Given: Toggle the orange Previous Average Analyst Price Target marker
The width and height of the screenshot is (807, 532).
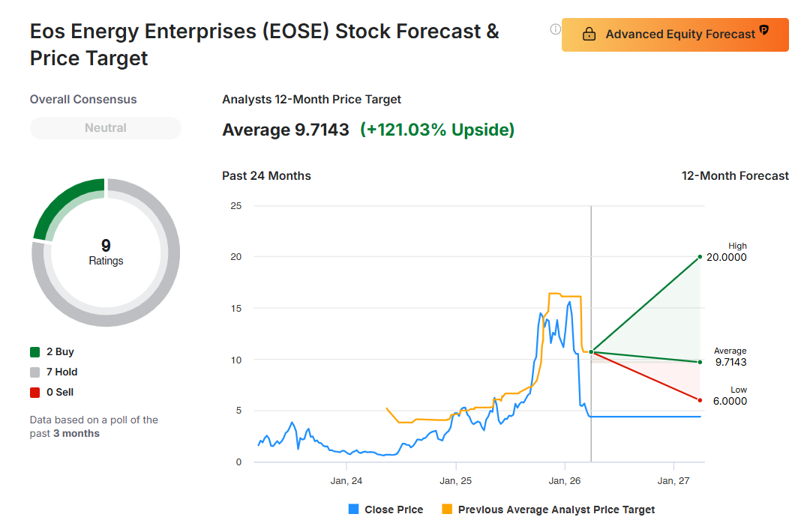Looking at the screenshot, I should coord(447,510).
